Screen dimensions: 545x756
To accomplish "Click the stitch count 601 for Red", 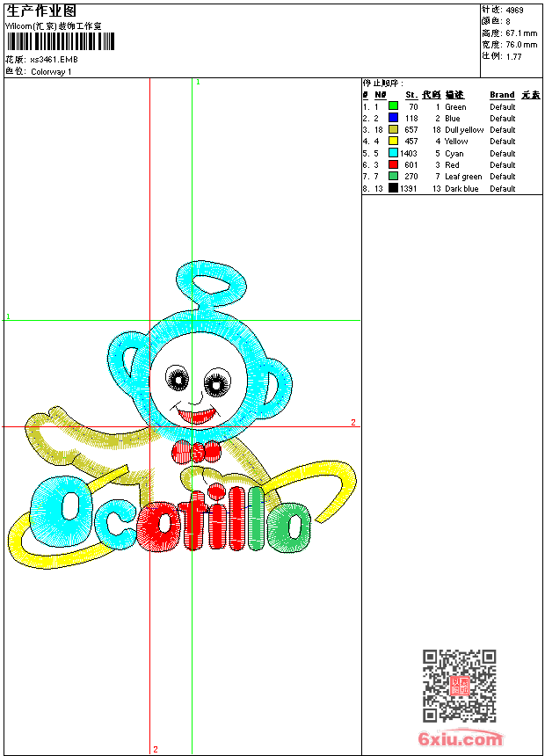I will point(411,165).
